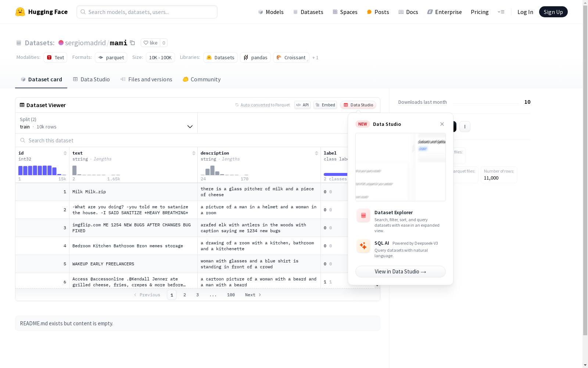Open the Enterprise page
The image size is (588, 368).
[445, 12]
